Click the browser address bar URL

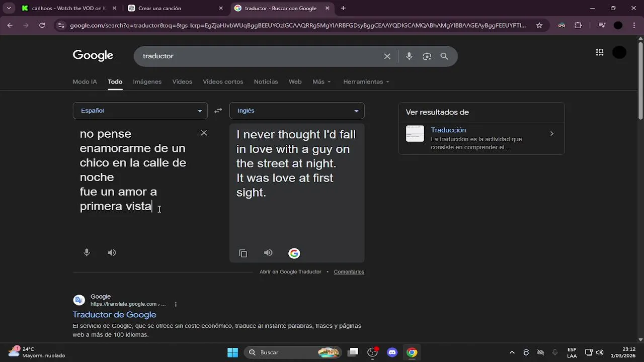[298, 25]
